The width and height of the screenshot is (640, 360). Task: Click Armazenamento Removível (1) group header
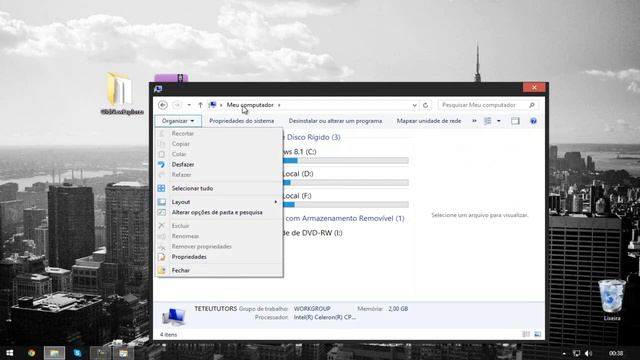coord(344,218)
